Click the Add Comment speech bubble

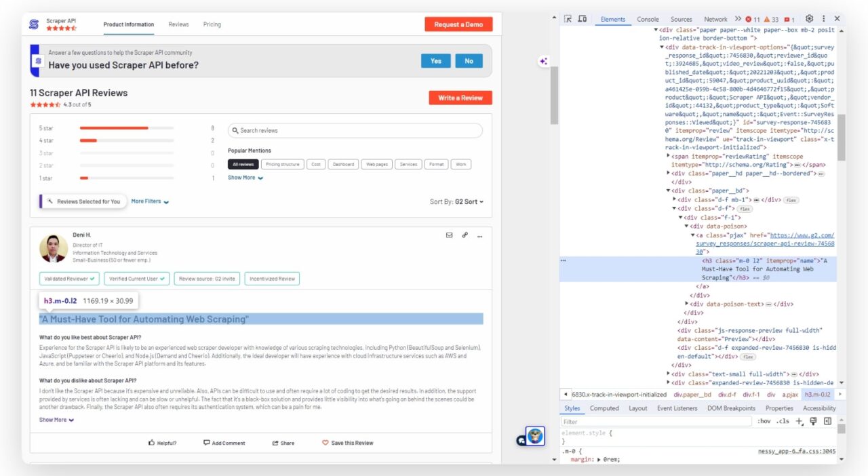[207, 443]
